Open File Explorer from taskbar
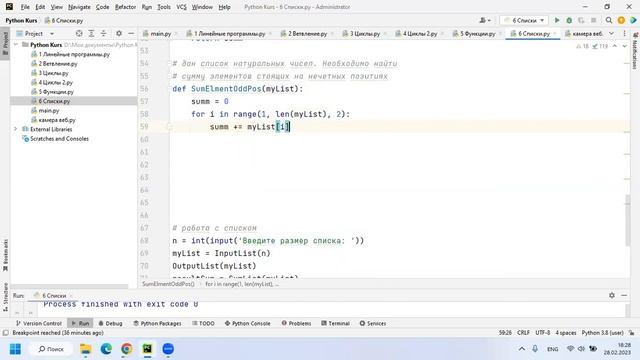Viewport: 640px width, 360px height. [85, 349]
